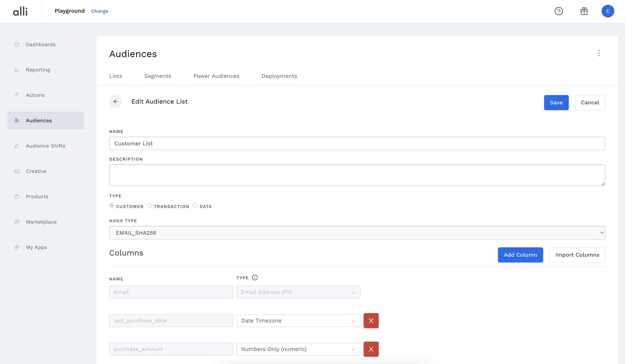Switch to the Segments tab

[158, 76]
